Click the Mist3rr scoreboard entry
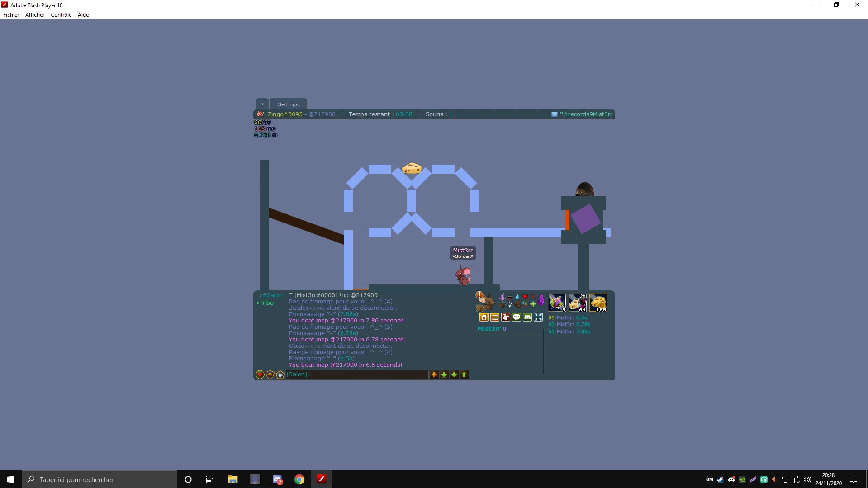868x488 pixels. point(492,329)
